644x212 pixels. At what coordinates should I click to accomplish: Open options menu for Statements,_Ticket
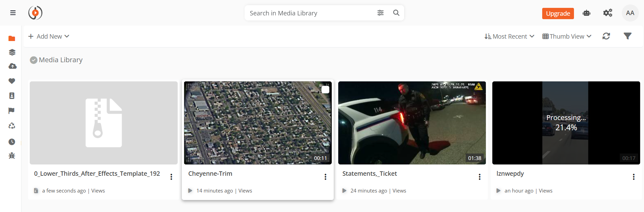point(480,177)
